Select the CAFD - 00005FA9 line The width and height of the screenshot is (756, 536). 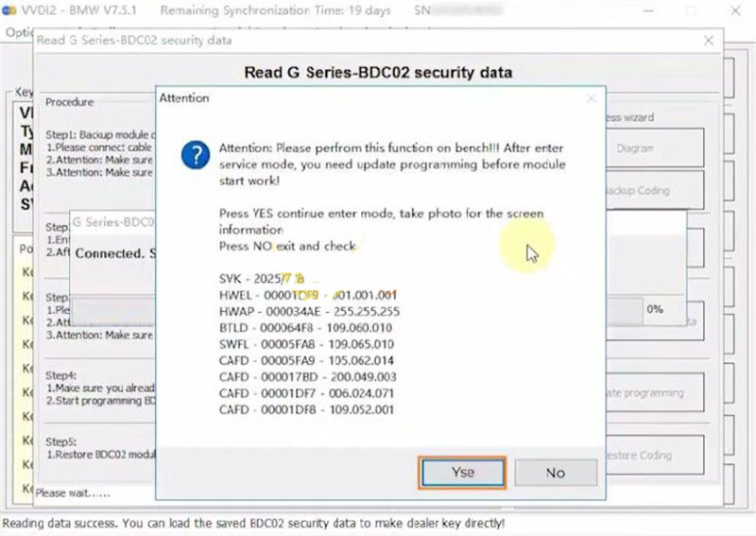coord(306,361)
